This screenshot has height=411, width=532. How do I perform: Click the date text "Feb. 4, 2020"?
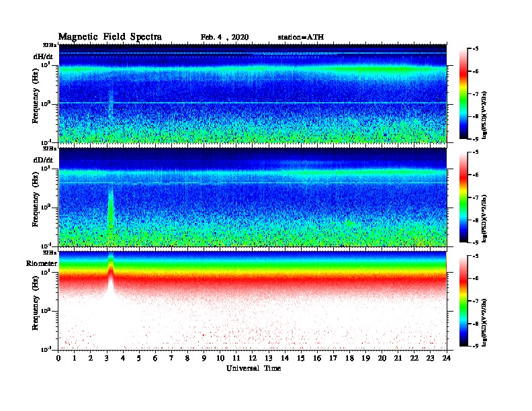click(224, 38)
